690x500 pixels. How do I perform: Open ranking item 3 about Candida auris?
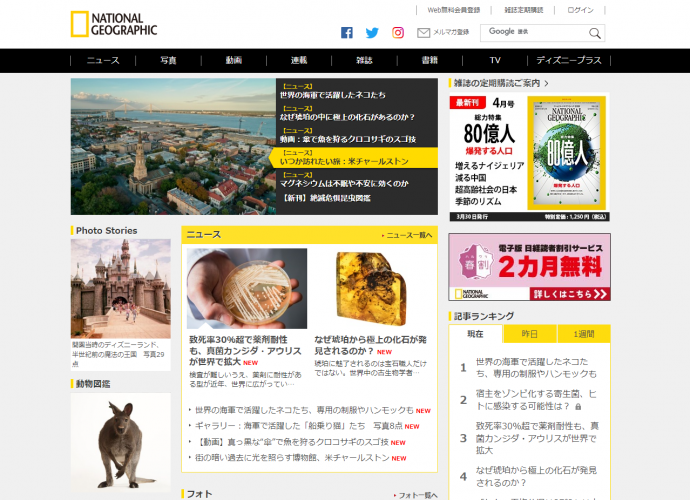[537, 438]
